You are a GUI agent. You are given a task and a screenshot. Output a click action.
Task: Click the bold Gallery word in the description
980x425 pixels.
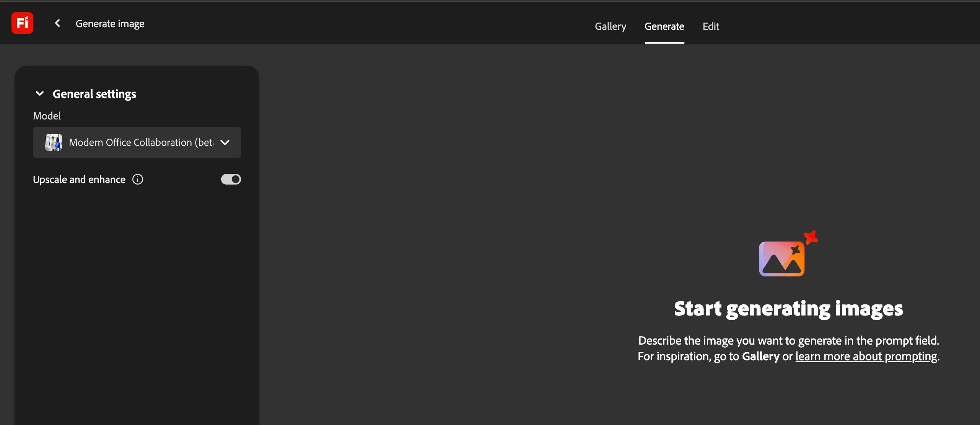[x=760, y=356]
